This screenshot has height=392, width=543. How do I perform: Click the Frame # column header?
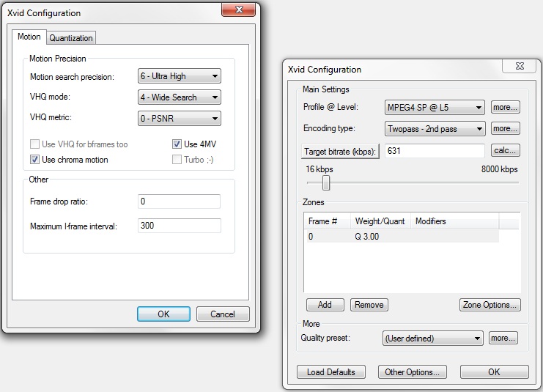(328, 221)
